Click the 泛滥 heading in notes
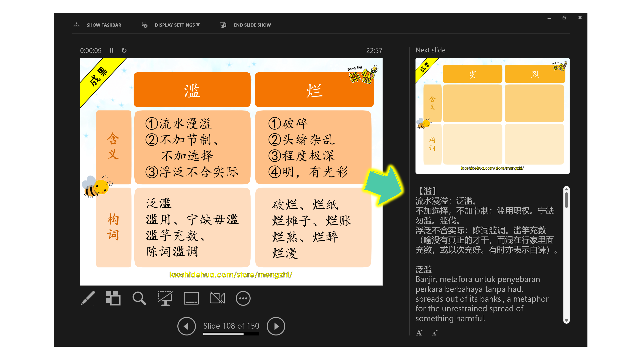 [423, 270]
